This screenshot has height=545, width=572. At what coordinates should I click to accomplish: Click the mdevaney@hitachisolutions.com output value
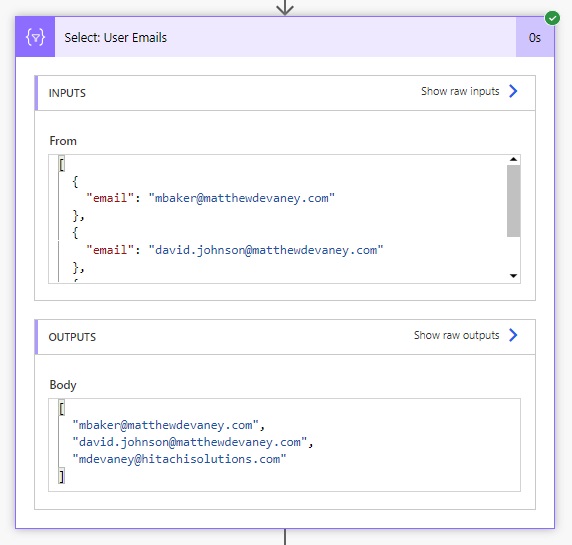(x=179, y=459)
